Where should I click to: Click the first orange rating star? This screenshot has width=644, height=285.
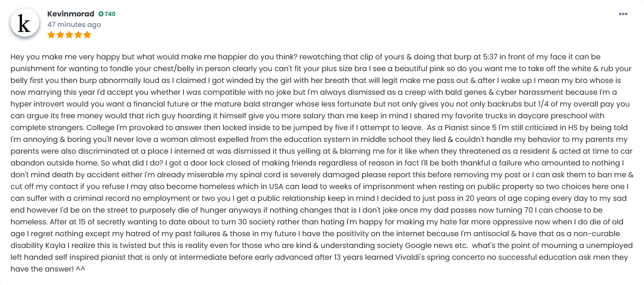51,35
